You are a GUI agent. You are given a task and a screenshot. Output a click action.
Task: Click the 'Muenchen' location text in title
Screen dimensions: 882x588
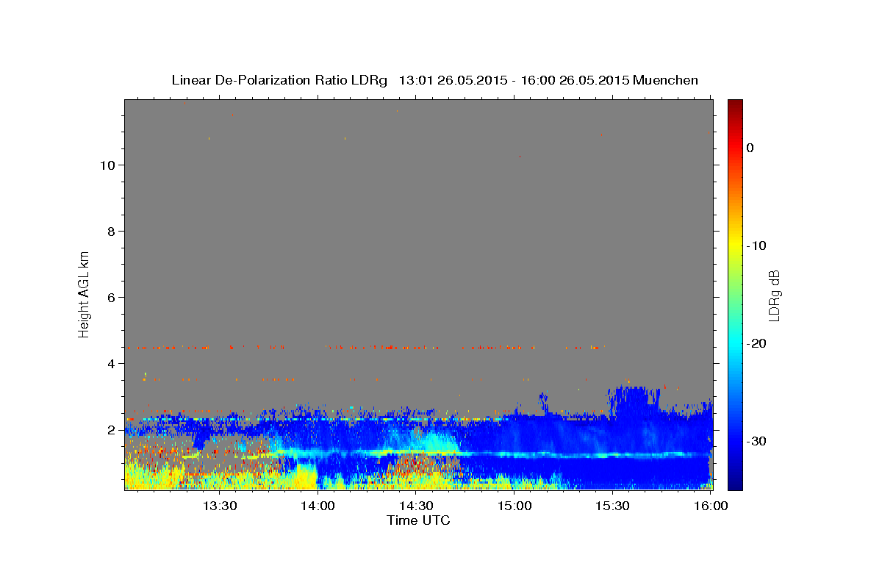tap(666, 80)
